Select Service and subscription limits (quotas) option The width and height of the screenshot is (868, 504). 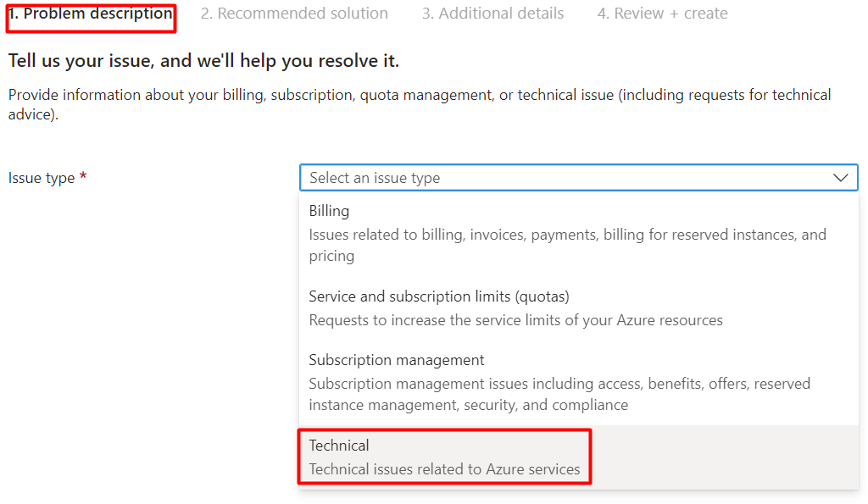pos(578,308)
